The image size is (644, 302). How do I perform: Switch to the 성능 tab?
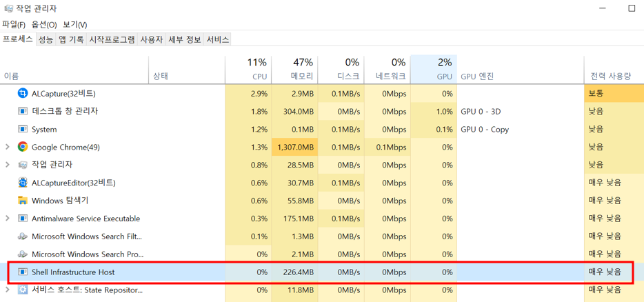click(46, 40)
